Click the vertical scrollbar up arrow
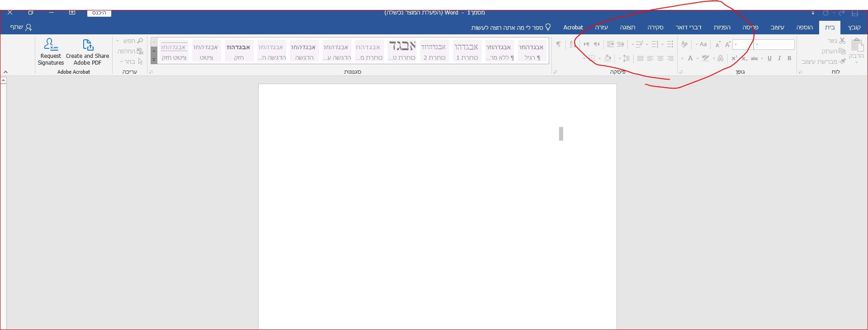868x330 pixels. [x=3, y=80]
